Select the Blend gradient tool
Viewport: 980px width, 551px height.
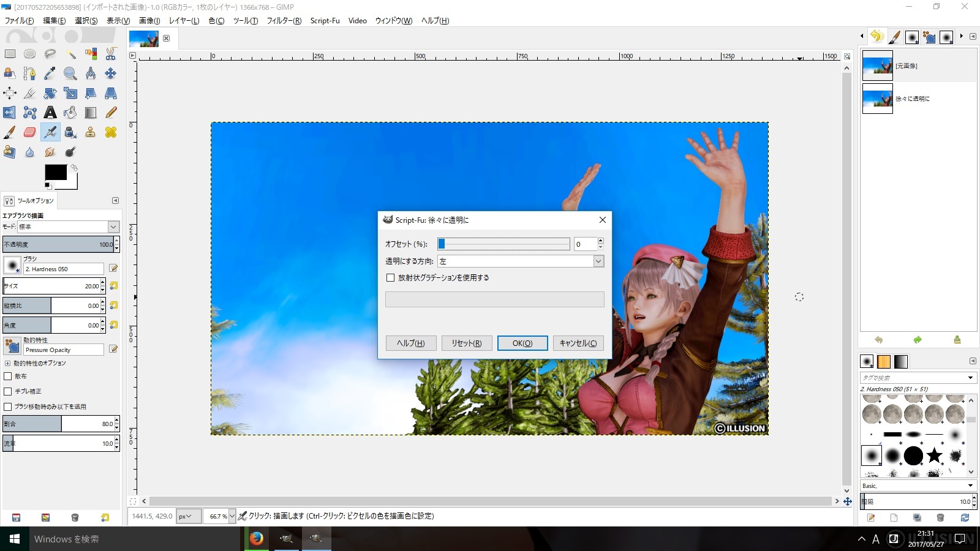point(91,113)
